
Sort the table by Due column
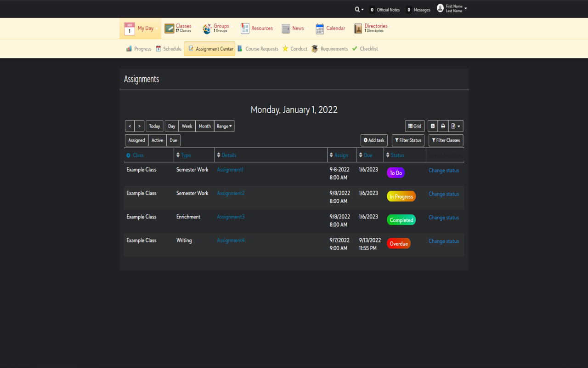[x=367, y=155]
